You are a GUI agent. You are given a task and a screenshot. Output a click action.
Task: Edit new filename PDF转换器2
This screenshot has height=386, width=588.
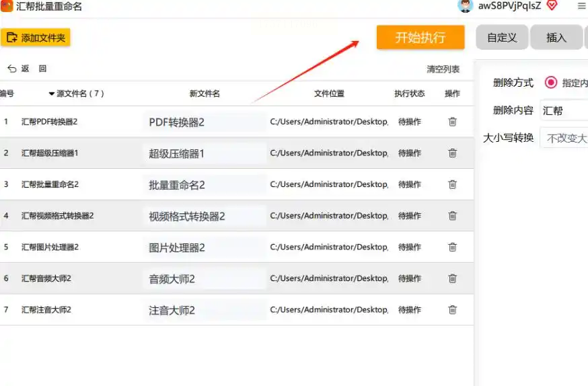tap(205, 122)
